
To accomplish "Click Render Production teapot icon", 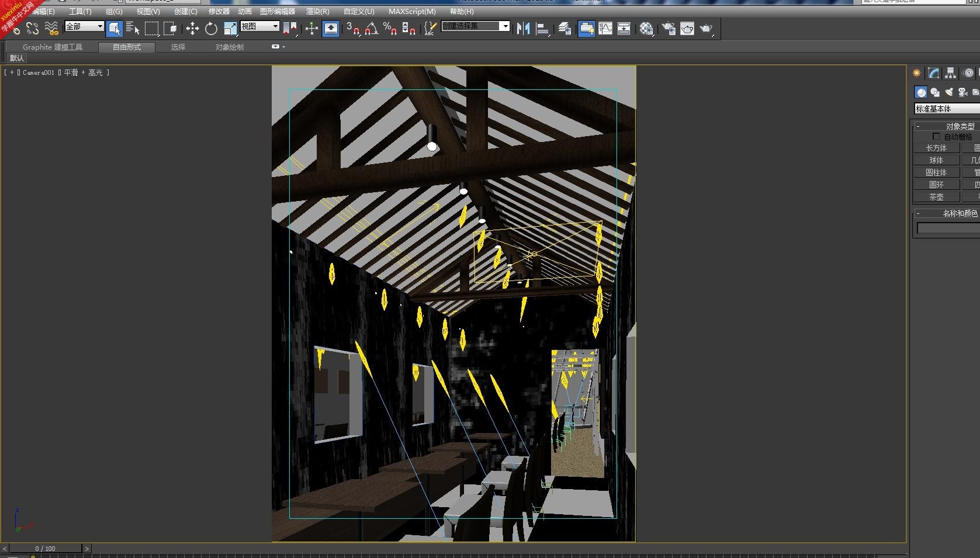I will click(707, 28).
